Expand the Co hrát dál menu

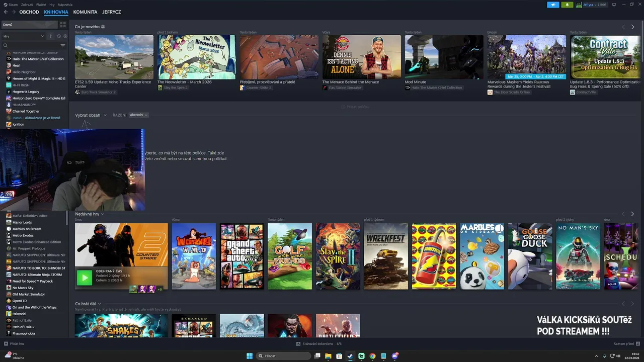pos(88,304)
